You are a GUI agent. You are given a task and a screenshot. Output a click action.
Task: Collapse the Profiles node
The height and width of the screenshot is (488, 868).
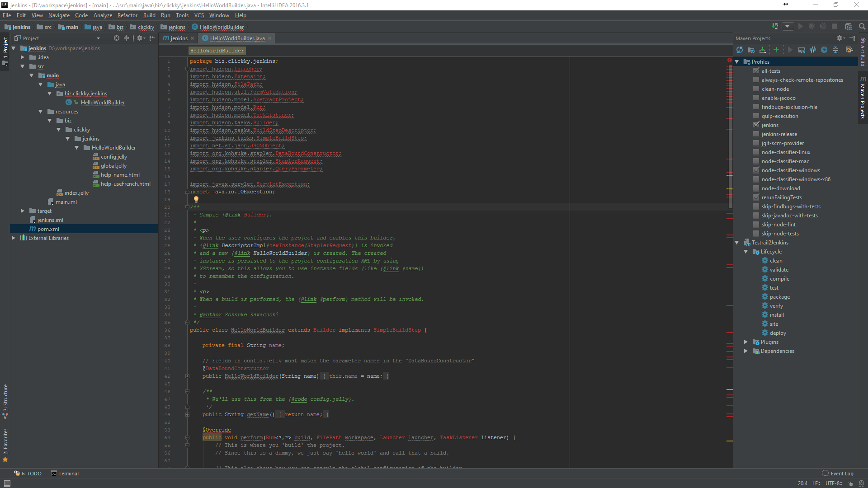[x=737, y=62]
